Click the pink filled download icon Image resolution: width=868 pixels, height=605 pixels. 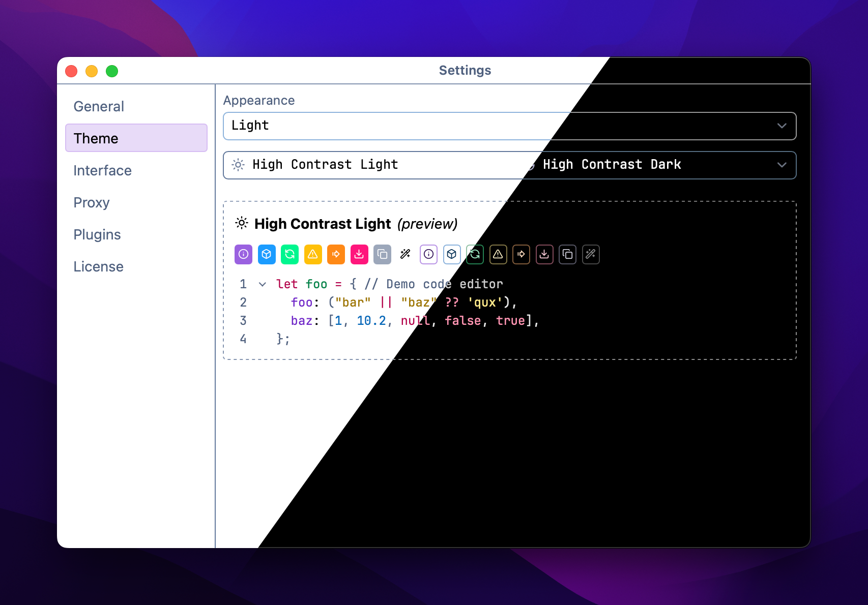tap(359, 254)
